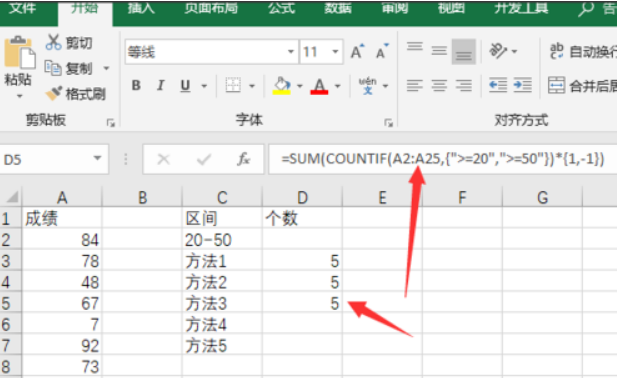
Task: Open the font name dropdown 等线
Action: (291, 52)
